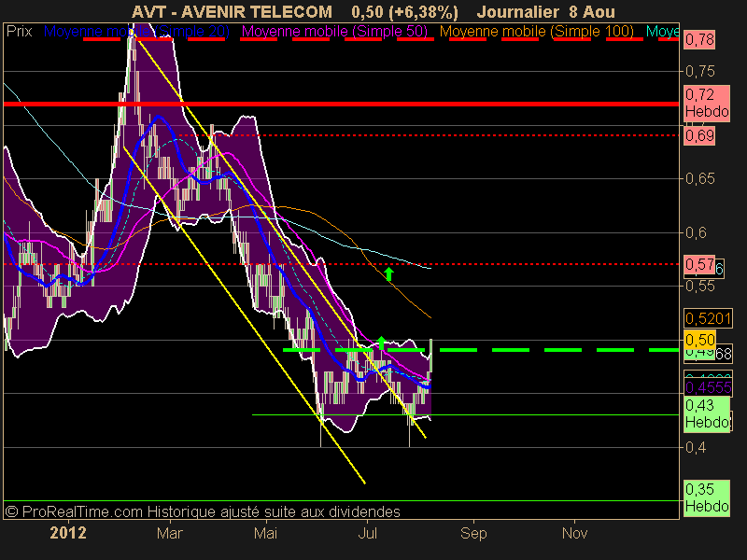The width and height of the screenshot is (747, 560).
Task: Click the 'Jul' time axis label
Action: click(367, 533)
